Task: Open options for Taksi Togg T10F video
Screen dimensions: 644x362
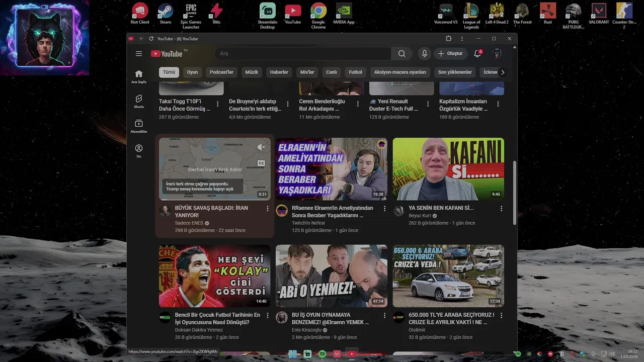Action: click(217, 104)
